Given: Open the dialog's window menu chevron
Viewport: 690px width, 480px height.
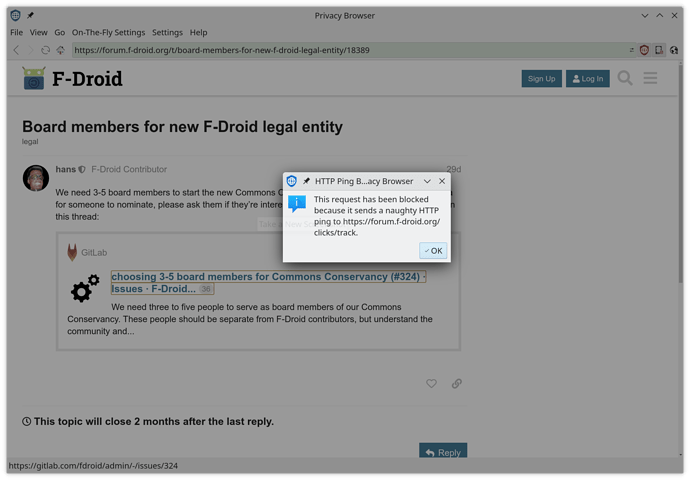Looking at the screenshot, I should click(x=427, y=181).
